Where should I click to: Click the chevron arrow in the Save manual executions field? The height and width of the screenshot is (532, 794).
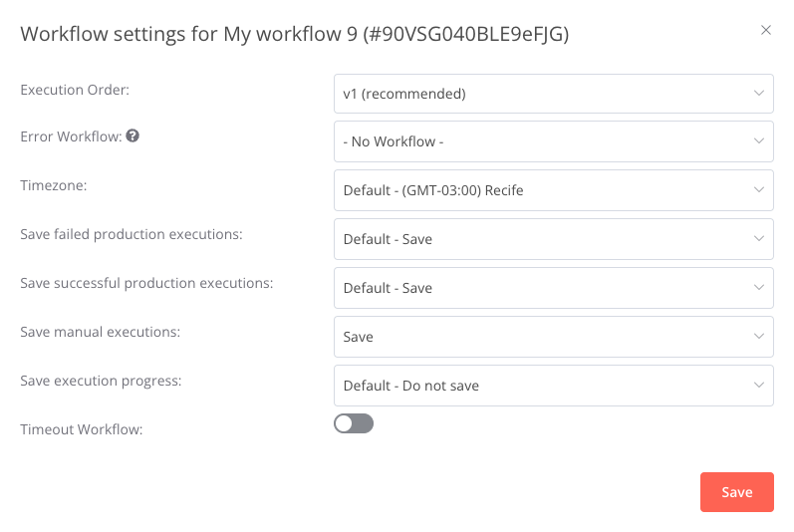[x=757, y=337]
